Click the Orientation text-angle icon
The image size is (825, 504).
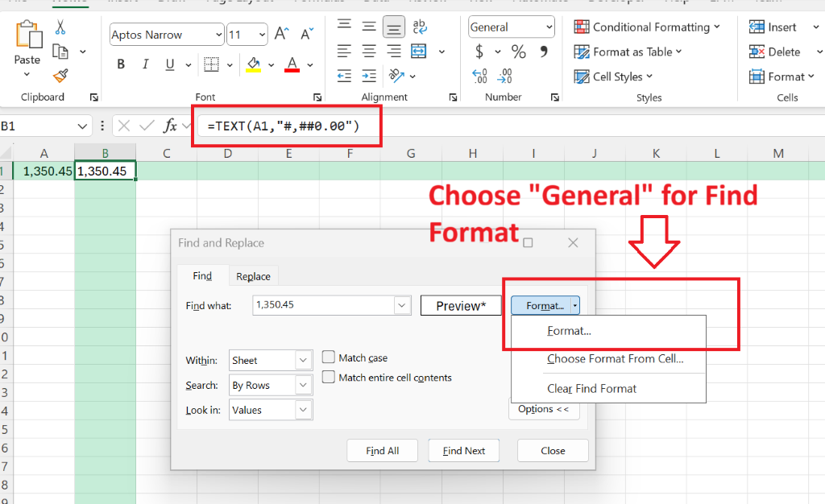coord(396,76)
